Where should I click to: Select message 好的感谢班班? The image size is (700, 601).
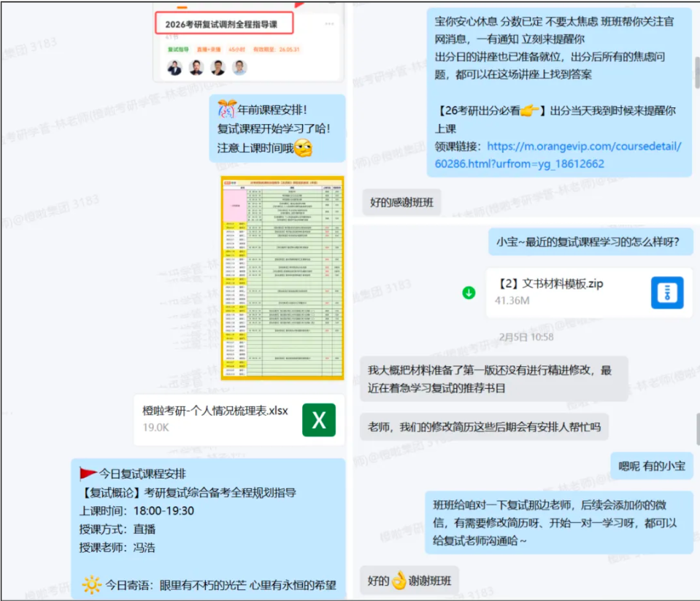[401, 203]
